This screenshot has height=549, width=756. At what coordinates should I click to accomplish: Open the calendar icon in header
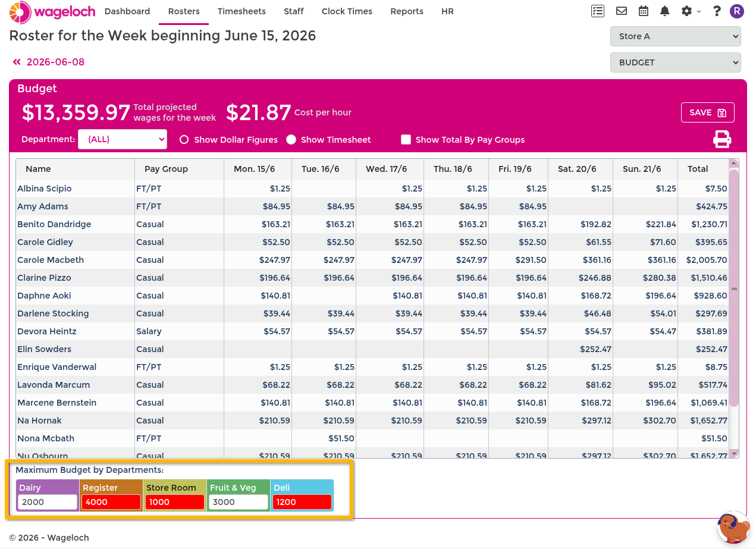tap(644, 11)
